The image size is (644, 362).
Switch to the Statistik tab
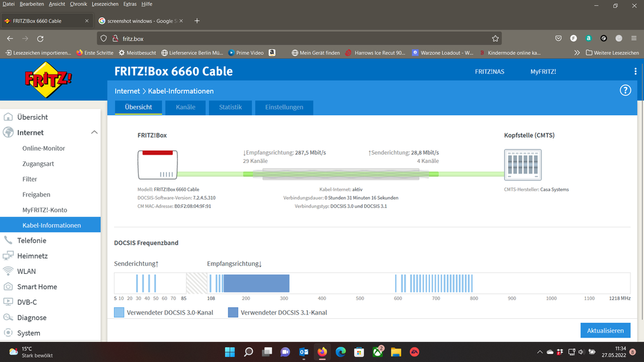point(230,107)
